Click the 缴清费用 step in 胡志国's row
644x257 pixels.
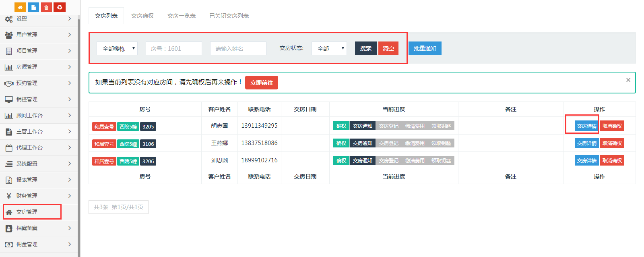tap(415, 126)
